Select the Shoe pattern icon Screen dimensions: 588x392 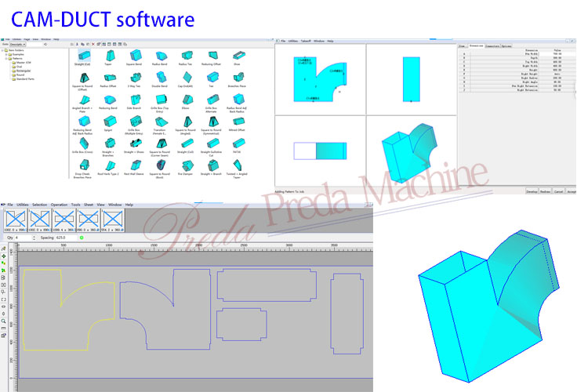tap(238, 56)
